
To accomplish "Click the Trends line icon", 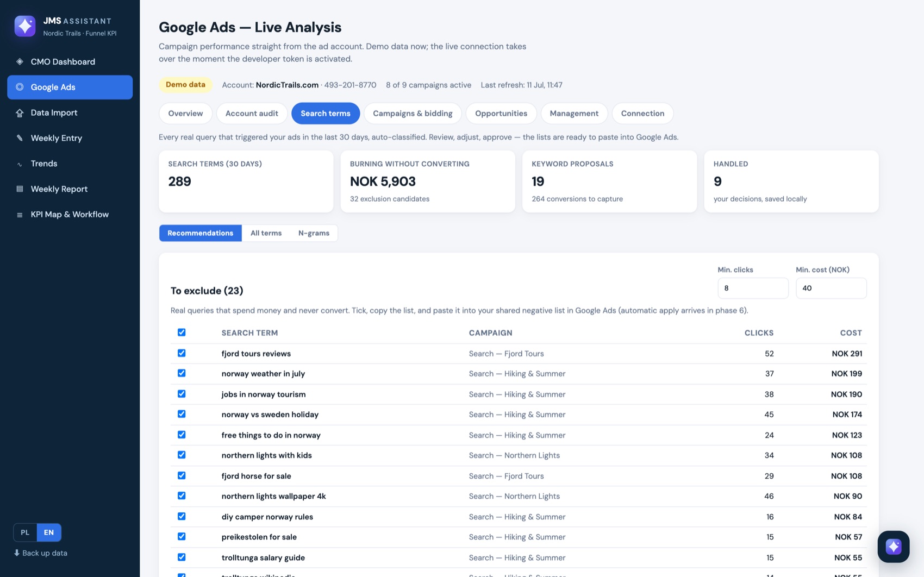I will tap(20, 164).
